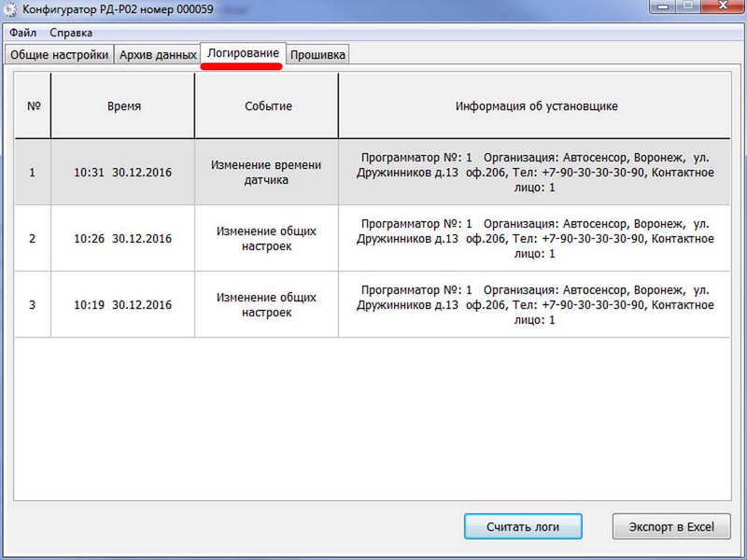The height and width of the screenshot is (560, 747).
Task: Open the Прошивка tab
Action: 317,55
